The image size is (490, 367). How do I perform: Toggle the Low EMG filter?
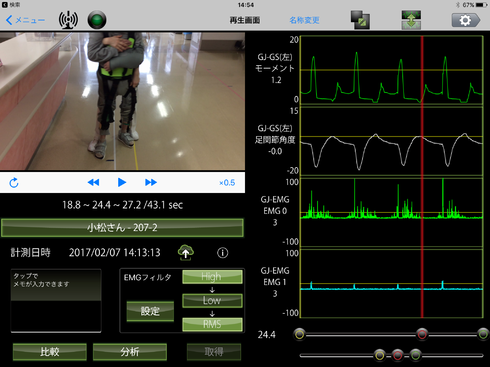coord(212,300)
